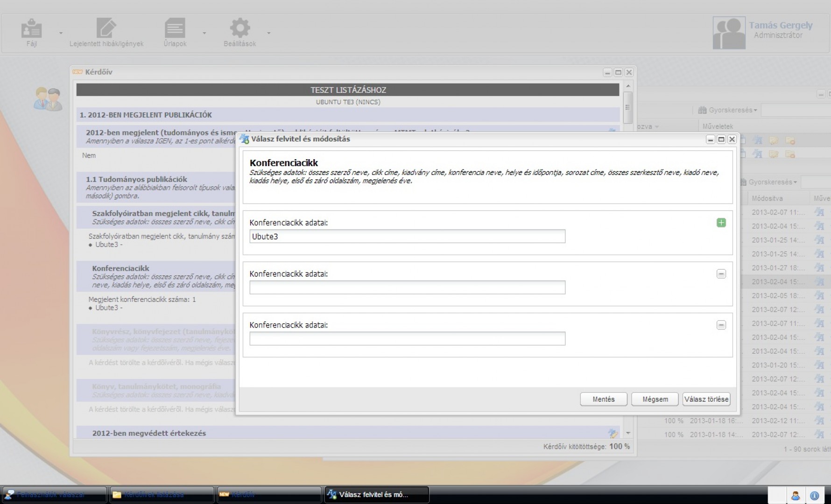This screenshot has height=504, width=831.
Task: Click the Tamás Gergely user avatar
Action: [x=729, y=33]
